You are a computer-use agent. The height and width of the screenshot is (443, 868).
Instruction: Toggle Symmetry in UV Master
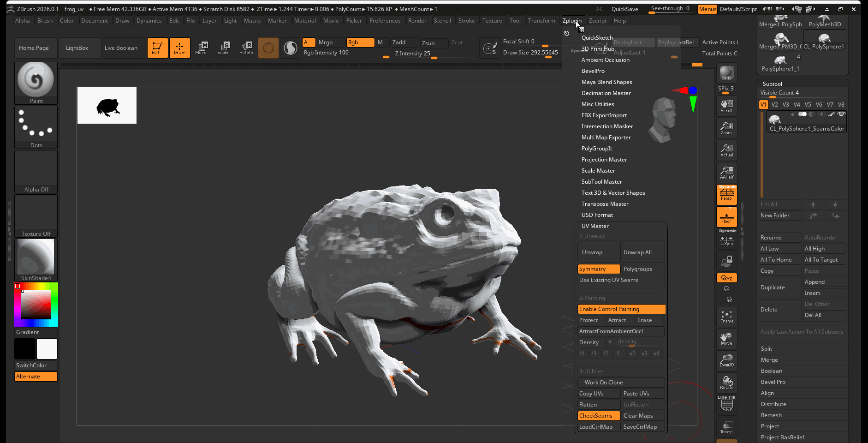pos(599,269)
